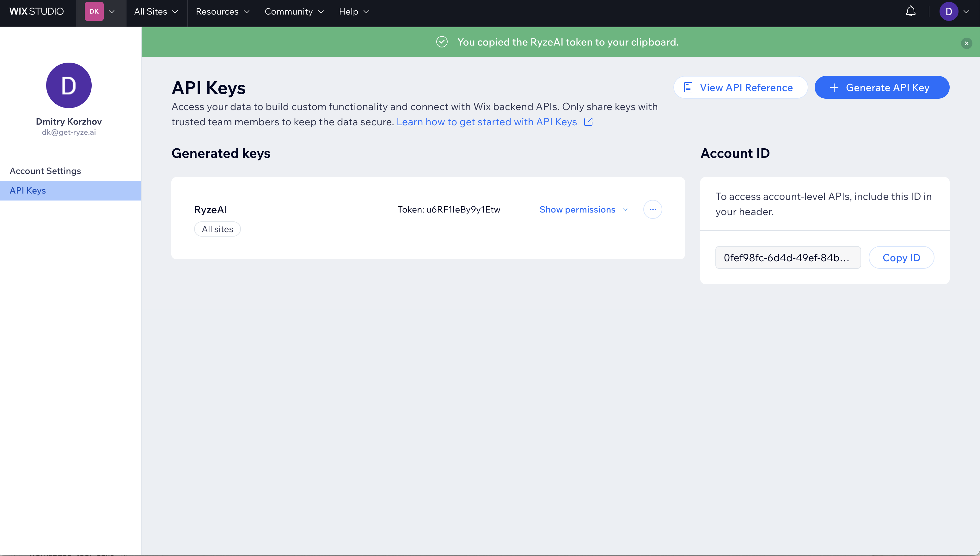Click the Account ID field

(788, 257)
